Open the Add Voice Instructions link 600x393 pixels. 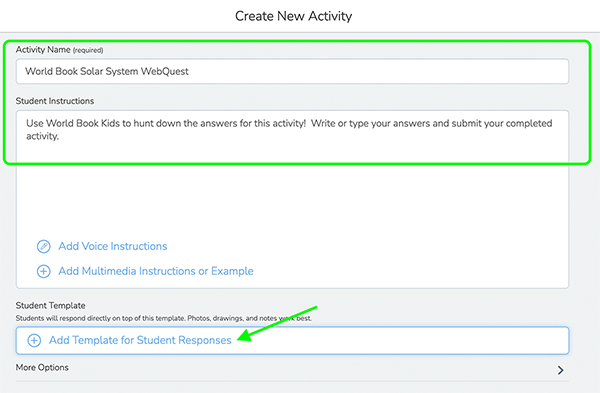[112, 246]
